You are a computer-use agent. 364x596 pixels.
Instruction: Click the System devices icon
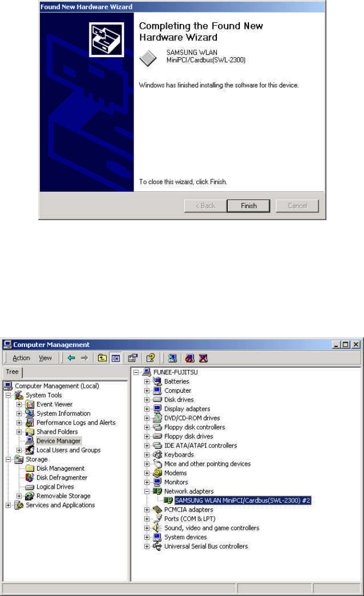[157, 537]
